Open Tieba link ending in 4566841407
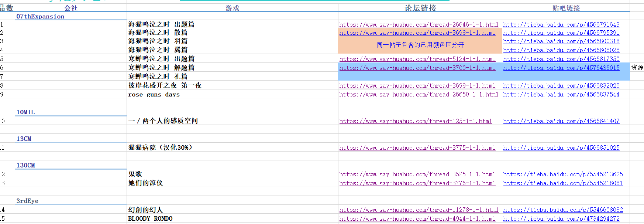The height and width of the screenshot is (224, 644). pos(561,121)
